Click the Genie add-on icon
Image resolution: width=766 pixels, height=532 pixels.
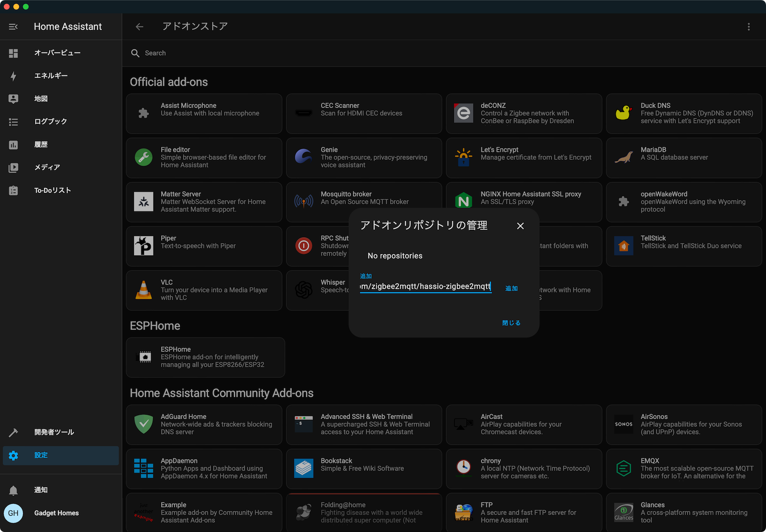(304, 157)
